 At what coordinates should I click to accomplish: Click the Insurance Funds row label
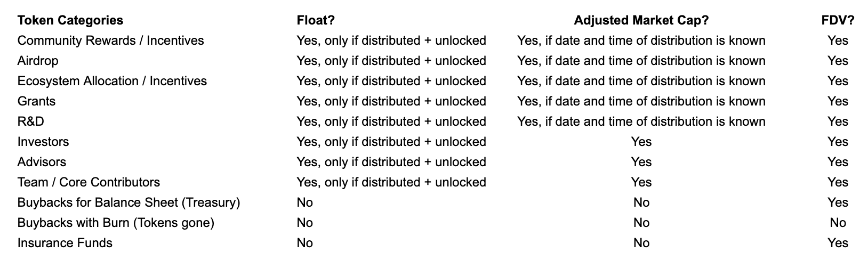pyautogui.click(x=65, y=243)
